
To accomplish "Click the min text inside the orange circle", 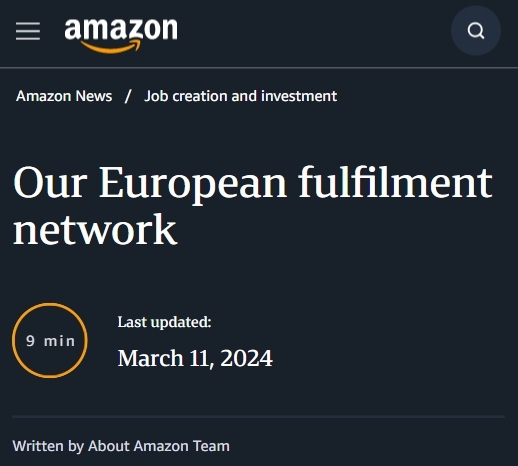I will pyautogui.click(x=60, y=341).
